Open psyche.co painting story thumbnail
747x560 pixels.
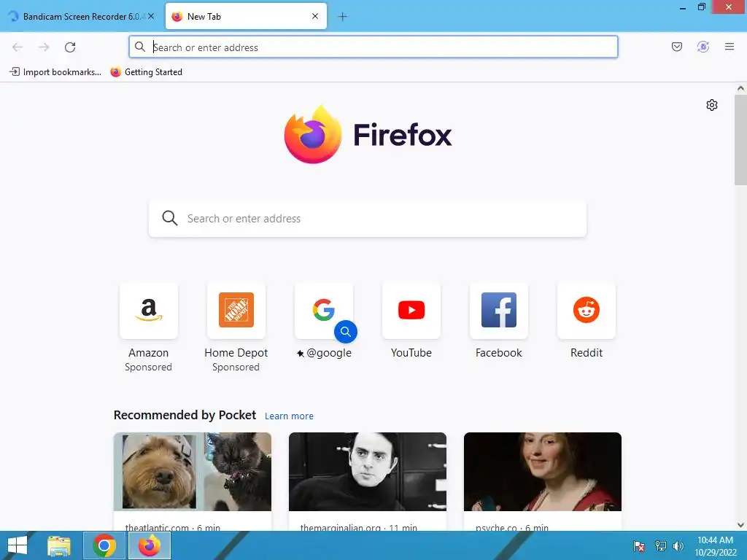[x=543, y=472]
